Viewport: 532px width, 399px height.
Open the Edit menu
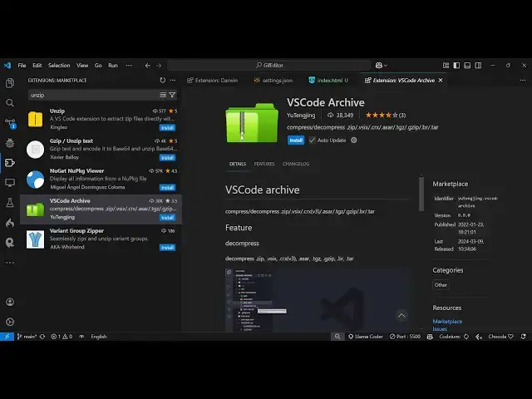(x=37, y=66)
